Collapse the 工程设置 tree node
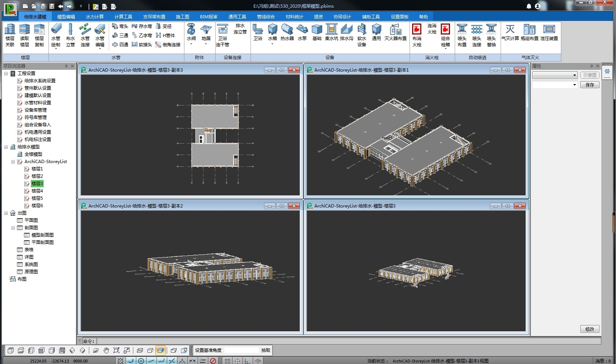The width and height of the screenshot is (616, 364). tap(6, 73)
